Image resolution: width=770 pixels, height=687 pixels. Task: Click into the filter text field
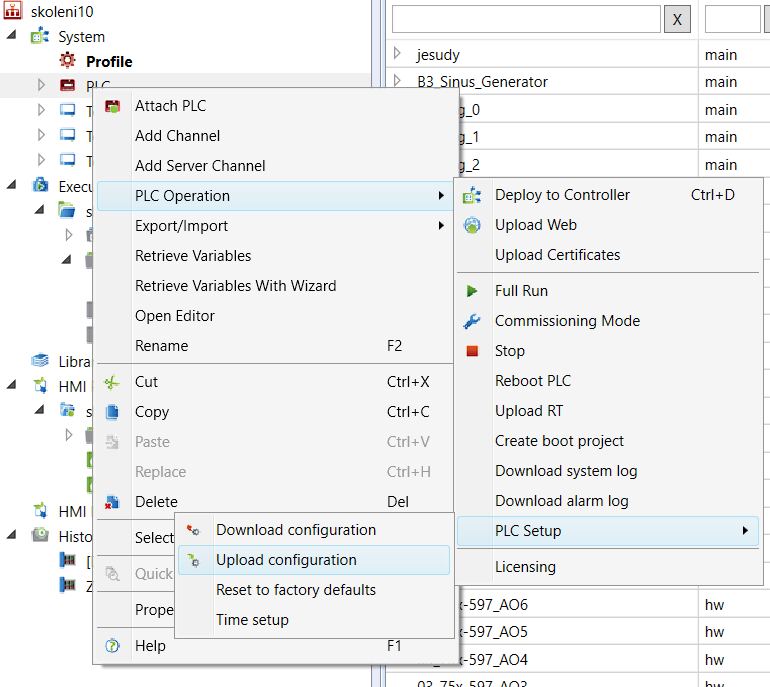525,19
